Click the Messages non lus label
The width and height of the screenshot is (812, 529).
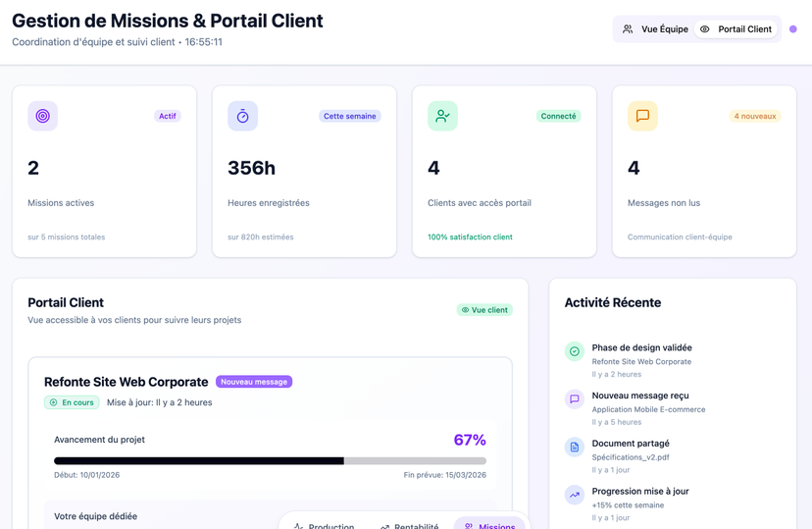[664, 203]
